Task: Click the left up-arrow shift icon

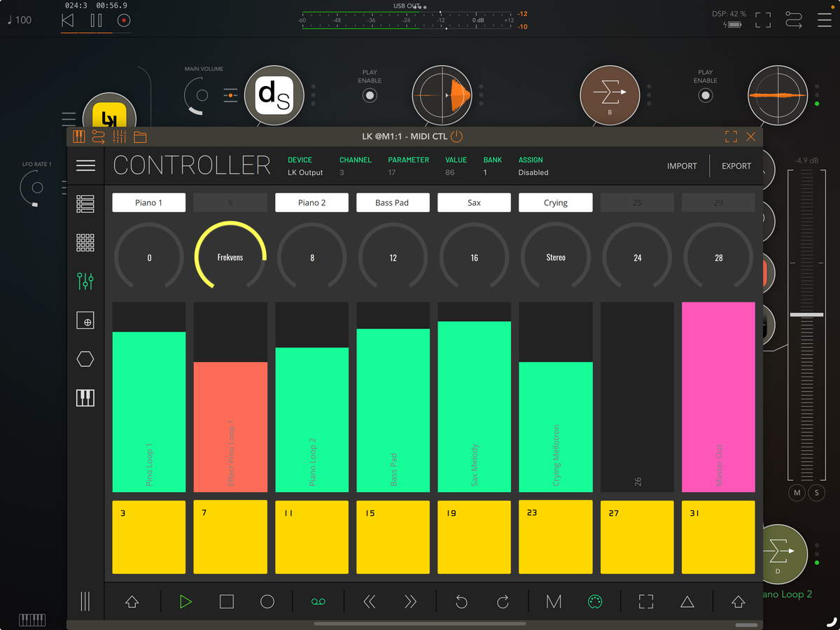Action: click(x=132, y=601)
